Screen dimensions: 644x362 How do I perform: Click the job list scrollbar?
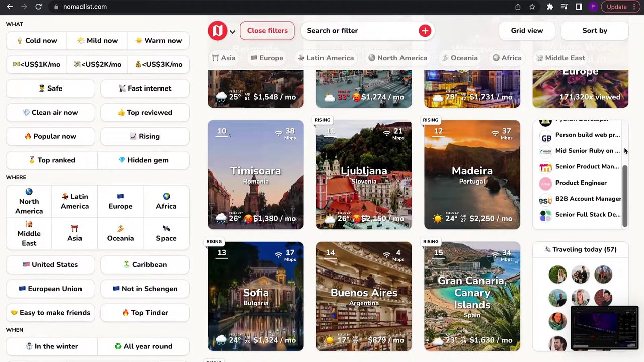[625, 196]
